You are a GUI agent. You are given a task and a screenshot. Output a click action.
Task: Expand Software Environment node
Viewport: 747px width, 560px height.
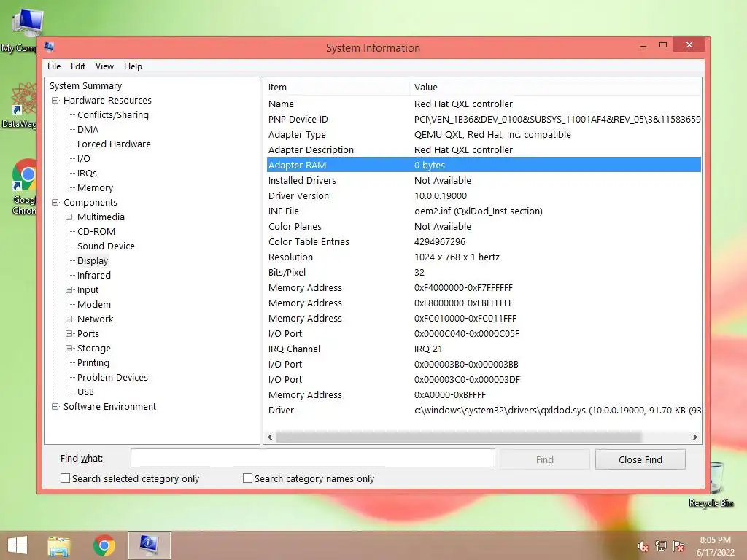pos(55,407)
